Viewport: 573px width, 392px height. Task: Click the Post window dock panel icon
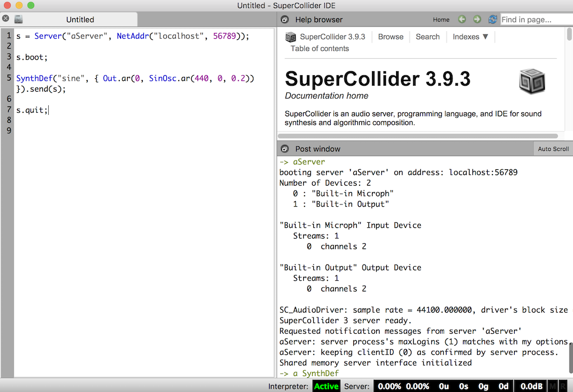[284, 149]
